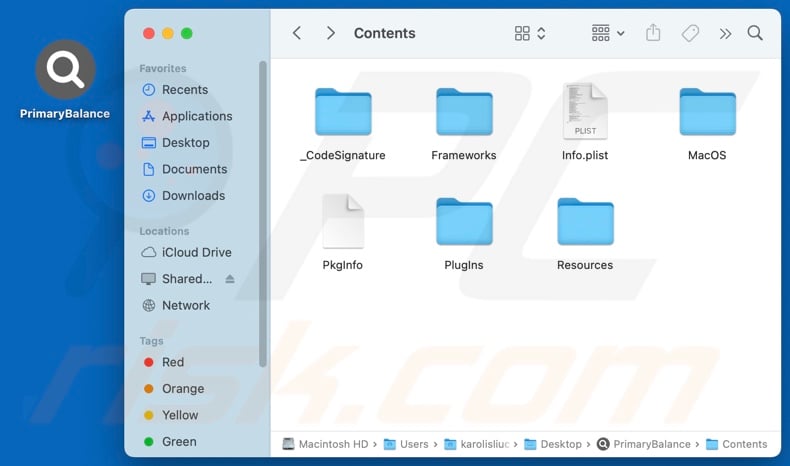Click the Edit Tags icon
Screen dimensions: 790x466
[x=690, y=33]
